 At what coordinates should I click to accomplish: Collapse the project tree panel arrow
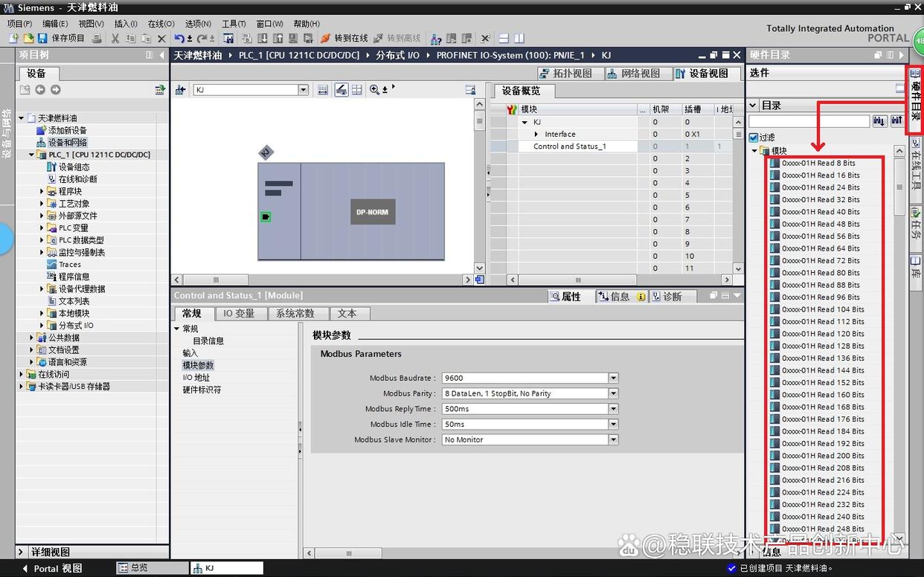point(161,55)
